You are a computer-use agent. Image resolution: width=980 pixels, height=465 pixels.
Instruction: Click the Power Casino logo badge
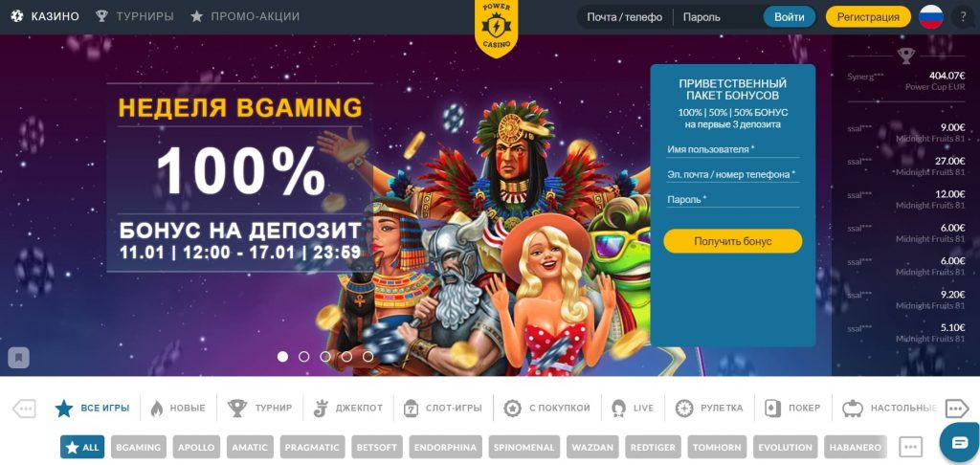tap(497, 28)
